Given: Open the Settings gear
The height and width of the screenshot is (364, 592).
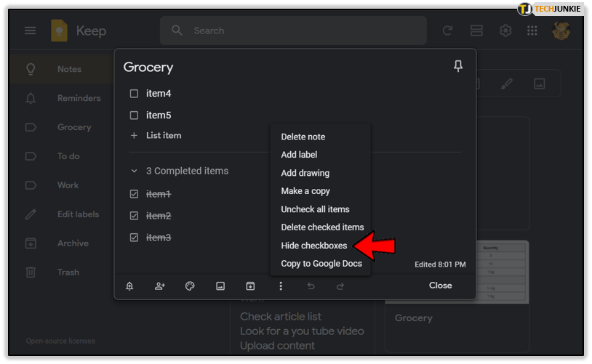Looking at the screenshot, I should point(505,31).
